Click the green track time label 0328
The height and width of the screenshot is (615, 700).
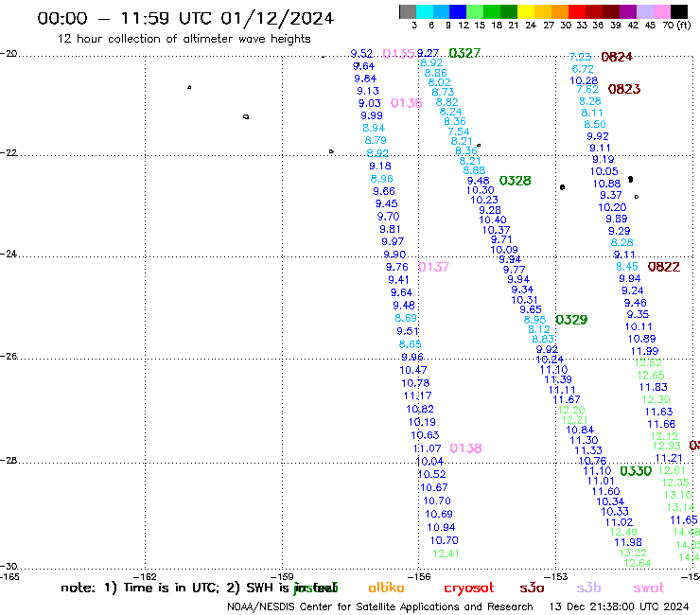point(516,181)
